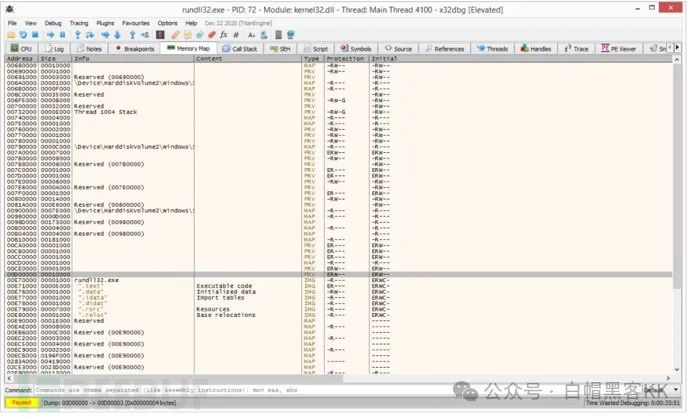This screenshot has width=690, height=419.
Task: Open the Help menu
Action: tap(191, 23)
